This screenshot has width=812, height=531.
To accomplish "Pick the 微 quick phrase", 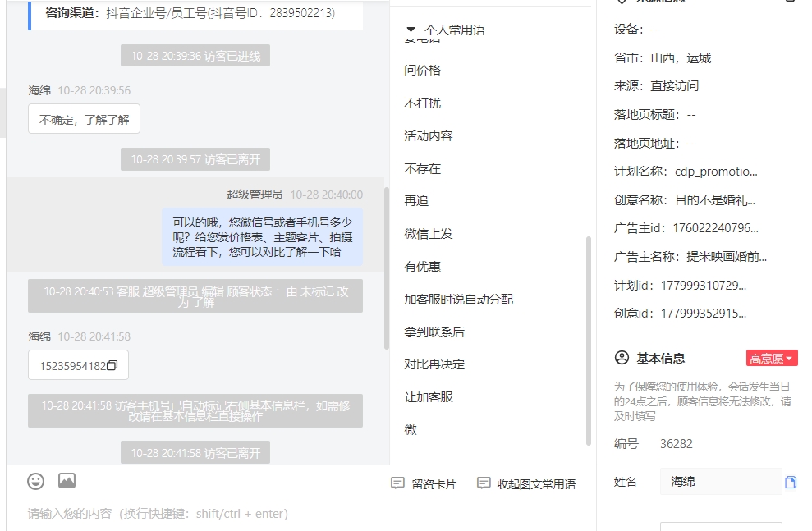I will click(x=411, y=429).
